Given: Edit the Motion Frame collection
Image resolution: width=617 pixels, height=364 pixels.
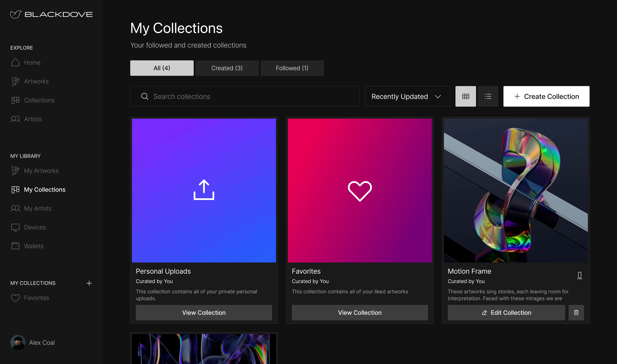Looking at the screenshot, I should click(x=506, y=312).
